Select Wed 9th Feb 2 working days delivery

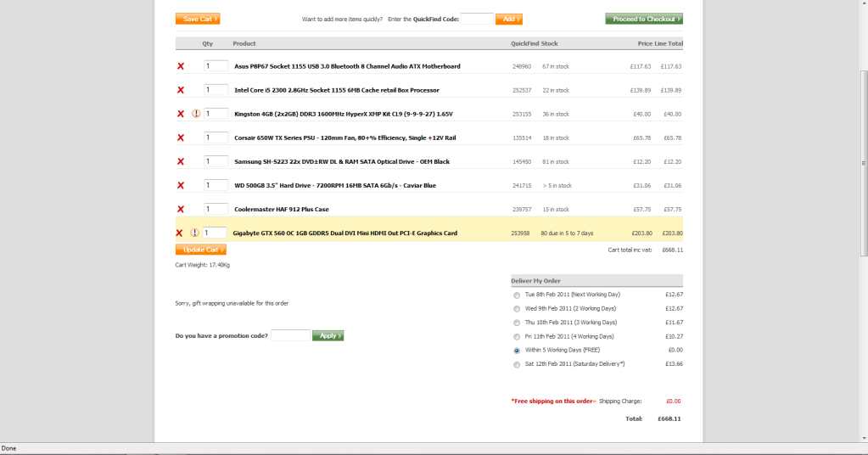(x=517, y=309)
